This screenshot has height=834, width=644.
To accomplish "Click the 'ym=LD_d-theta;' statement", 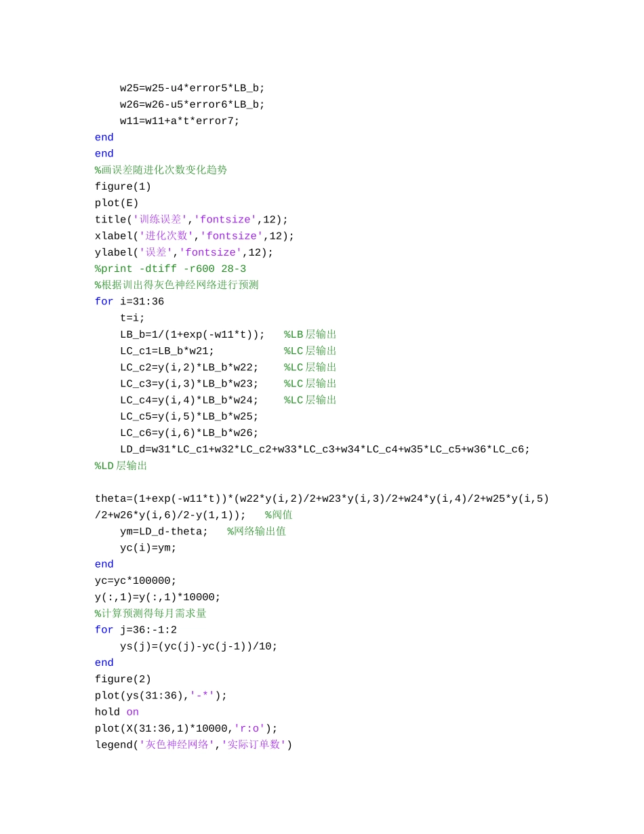I will tap(164, 532).
